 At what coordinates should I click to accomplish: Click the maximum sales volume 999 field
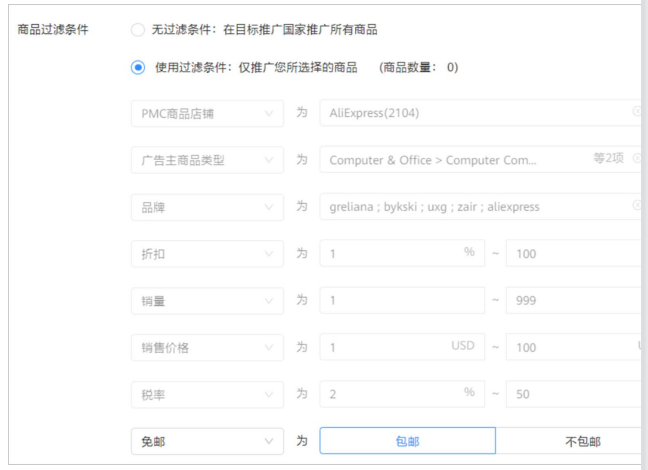coord(574,300)
